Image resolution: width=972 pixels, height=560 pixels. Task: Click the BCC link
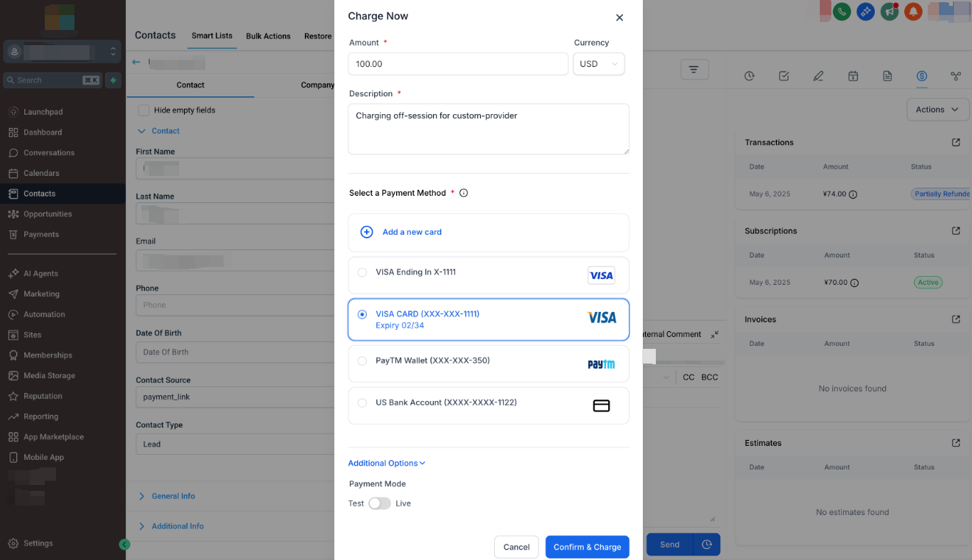pos(709,377)
